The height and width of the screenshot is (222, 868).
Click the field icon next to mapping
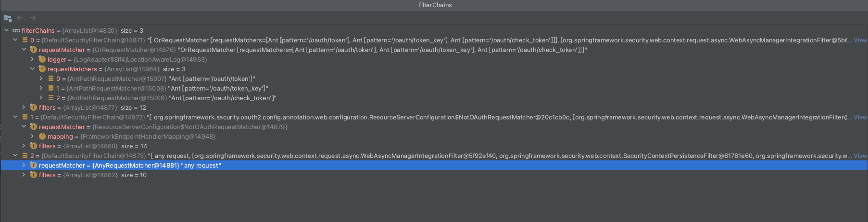click(42, 136)
